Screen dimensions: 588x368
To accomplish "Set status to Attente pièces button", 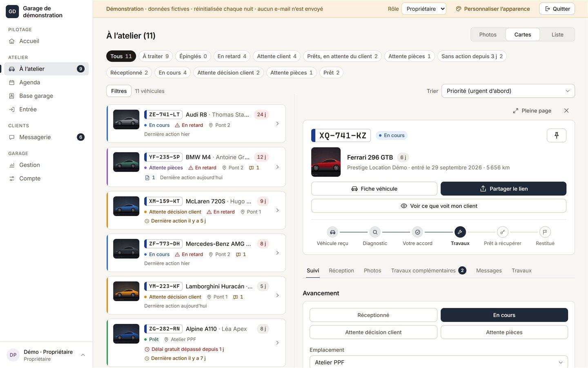I will pos(504,332).
